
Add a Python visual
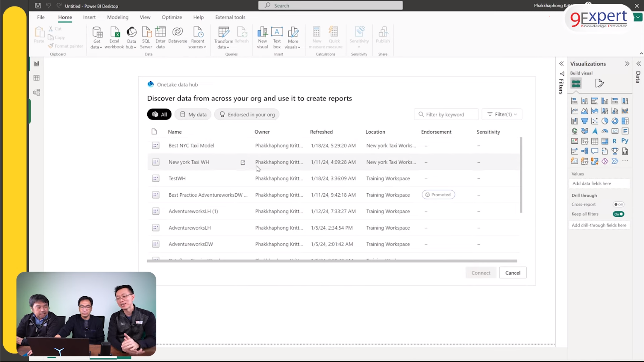625,141
